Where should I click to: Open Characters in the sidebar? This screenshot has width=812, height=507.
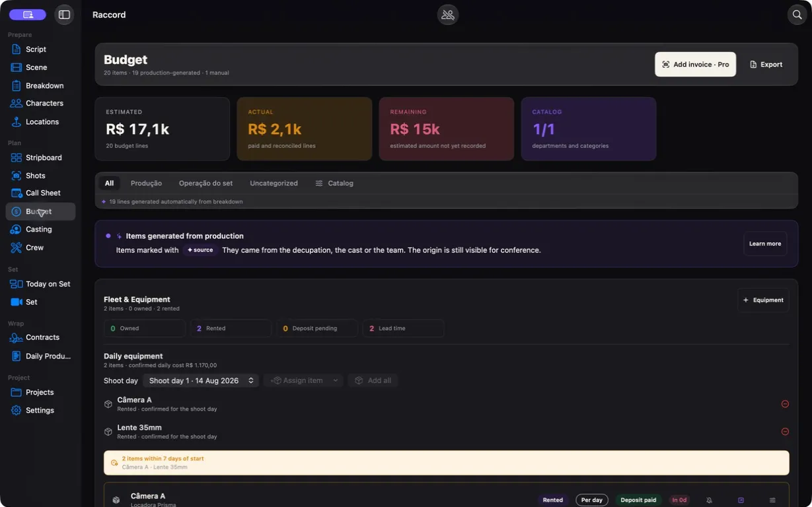[40, 104]
